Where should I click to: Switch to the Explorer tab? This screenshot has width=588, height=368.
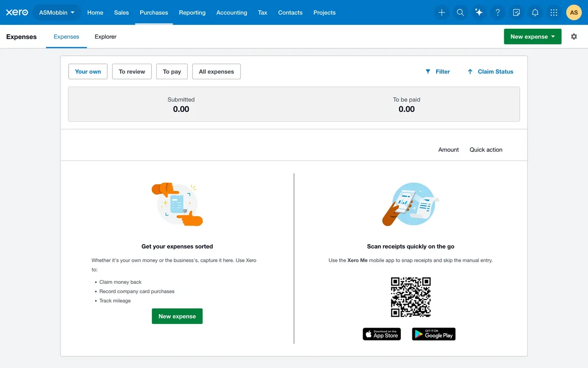105,37
